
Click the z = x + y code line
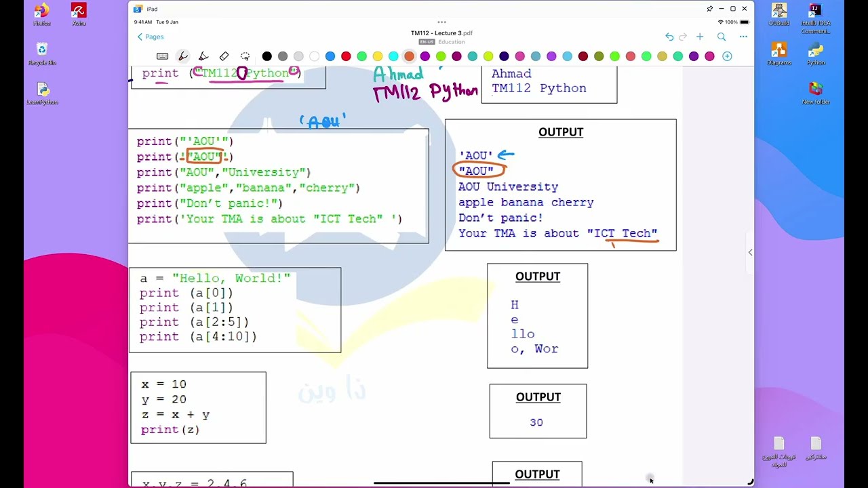pos(176,414)
